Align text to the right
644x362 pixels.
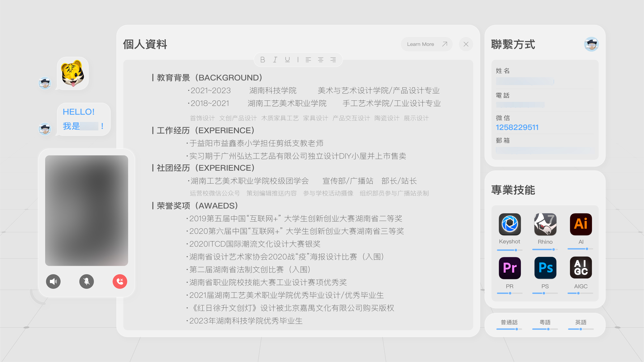333,59
